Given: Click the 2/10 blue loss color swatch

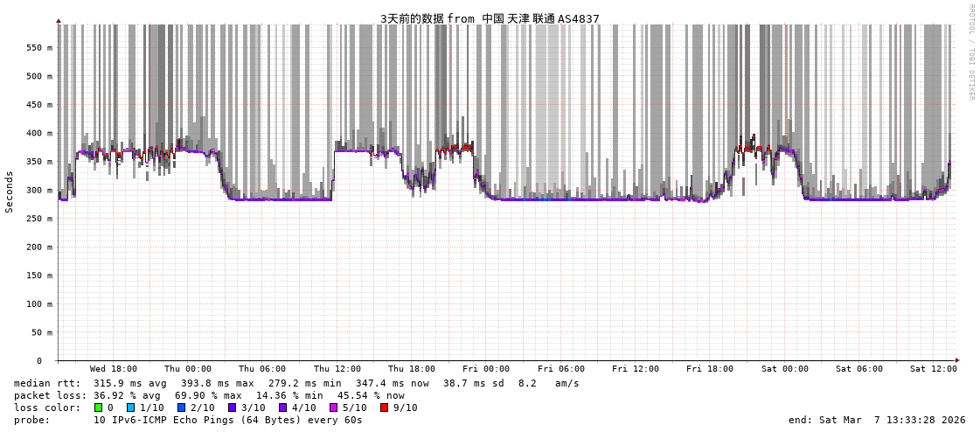Looking at the screenshot, I should pos(181,408).
